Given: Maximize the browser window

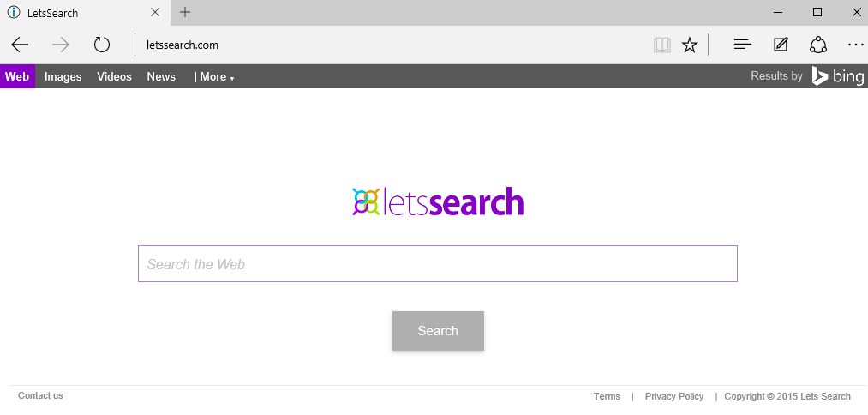Looking at the screenshot, I should pyautogui.click(x=817, y=12).
